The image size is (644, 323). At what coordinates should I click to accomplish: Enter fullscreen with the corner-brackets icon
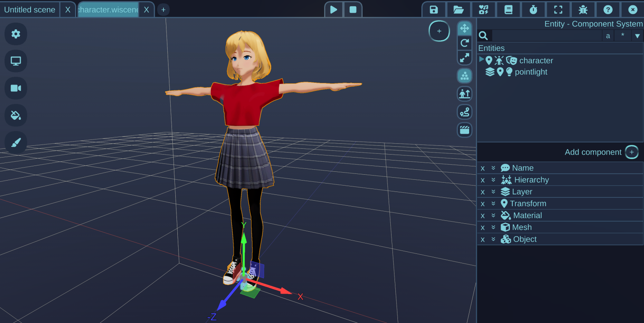click(558, 10)
